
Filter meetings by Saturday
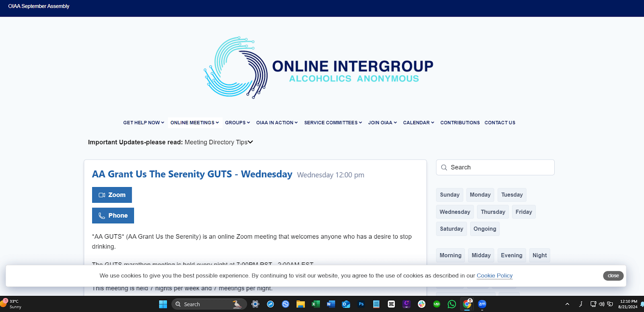click(452, 229)
